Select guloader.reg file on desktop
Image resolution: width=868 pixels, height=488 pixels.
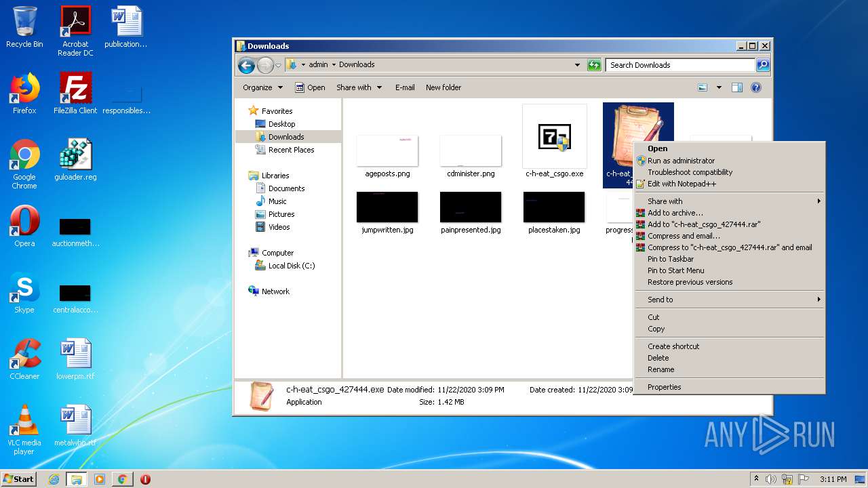coord(75,160)
